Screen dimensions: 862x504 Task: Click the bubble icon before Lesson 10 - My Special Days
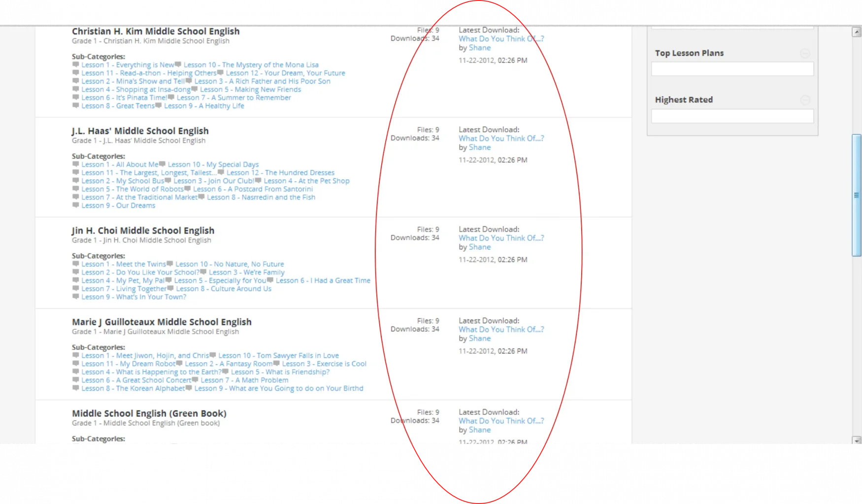[162, 164]
